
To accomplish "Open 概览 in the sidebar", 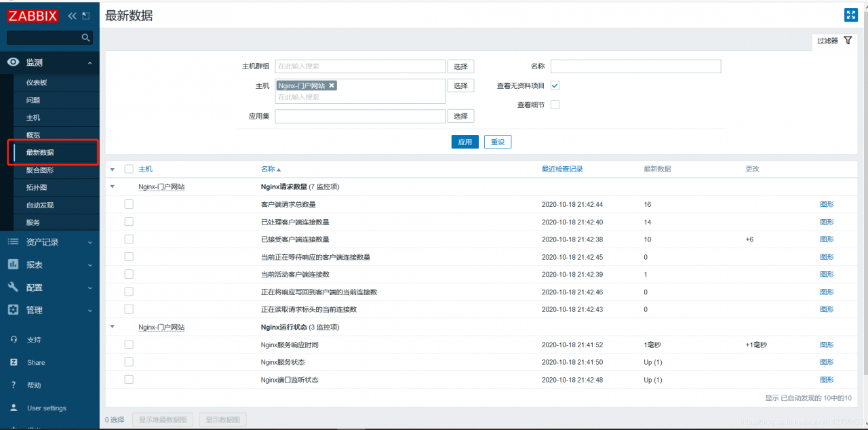I will 33,135.
